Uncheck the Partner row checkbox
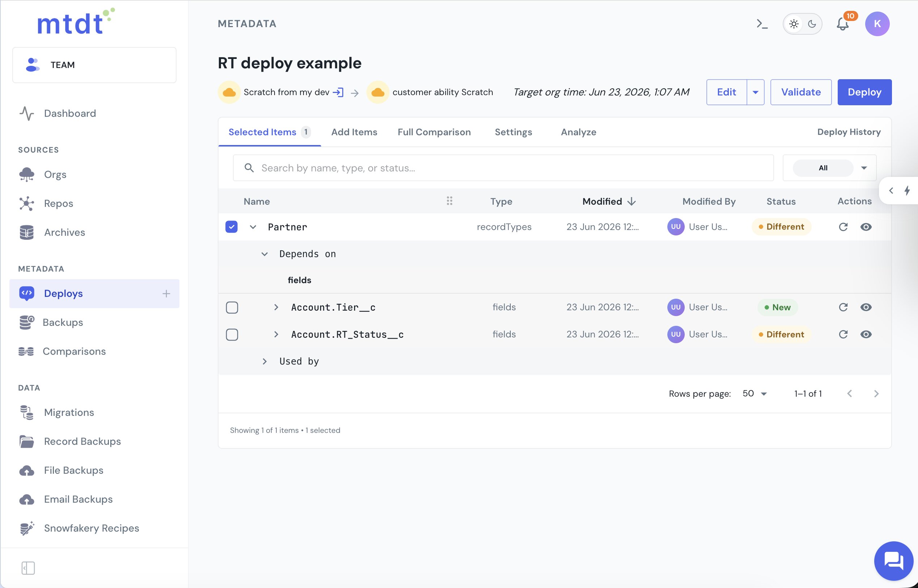This screenshot has height=588, width=918. (231, 227)
